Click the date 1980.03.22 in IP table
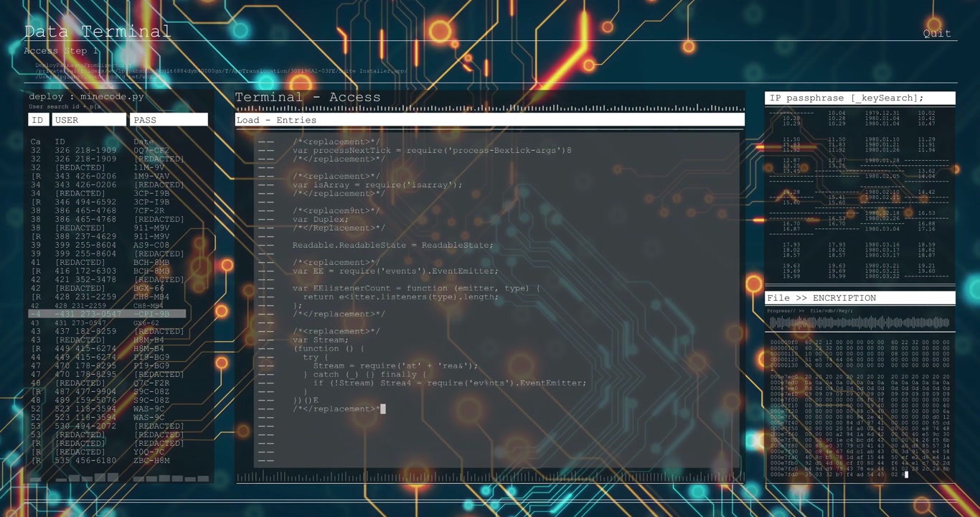Screen dimensions: 980x517 (882, 276)
